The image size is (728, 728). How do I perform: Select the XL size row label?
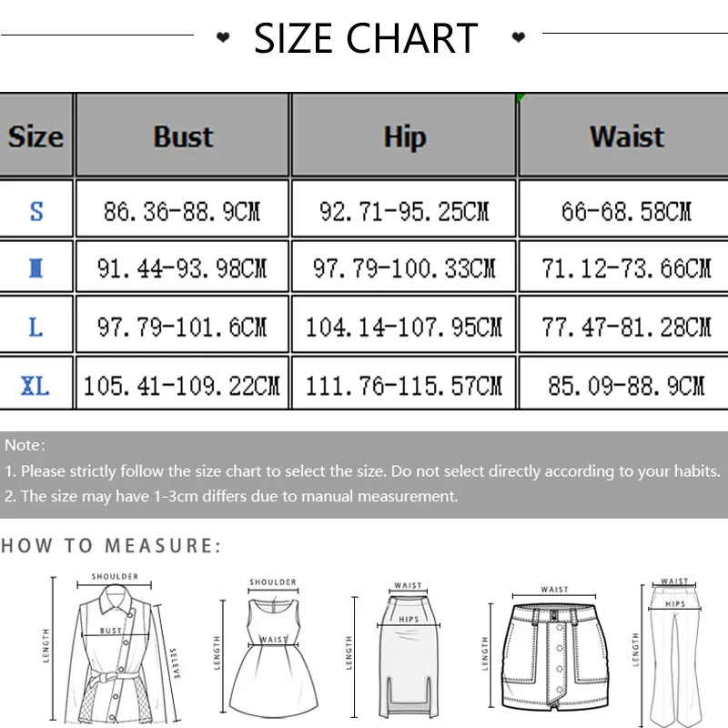(36, 386)
